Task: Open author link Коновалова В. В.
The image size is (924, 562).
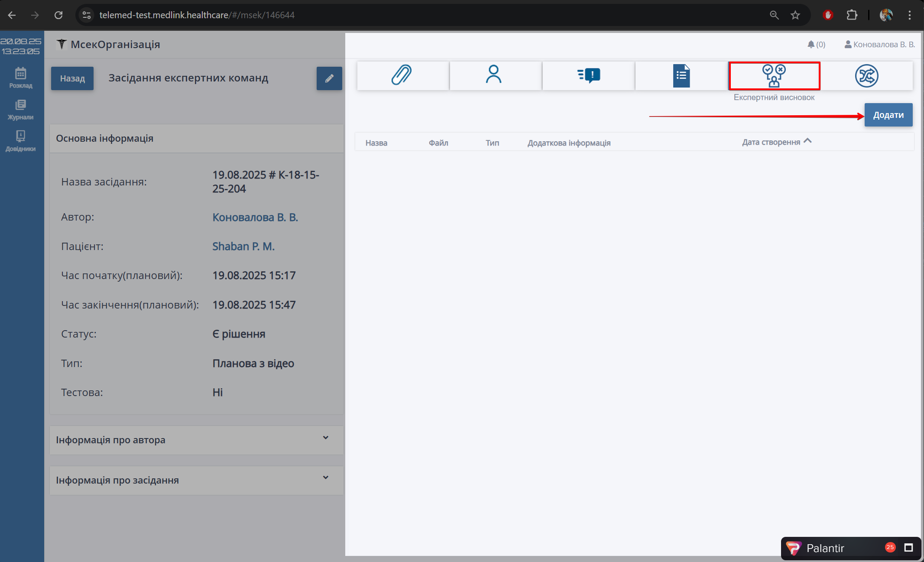Action: 255,217
